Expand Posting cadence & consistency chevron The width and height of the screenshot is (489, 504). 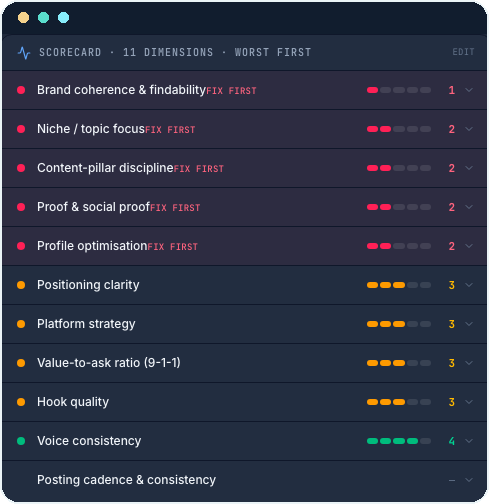469,480
